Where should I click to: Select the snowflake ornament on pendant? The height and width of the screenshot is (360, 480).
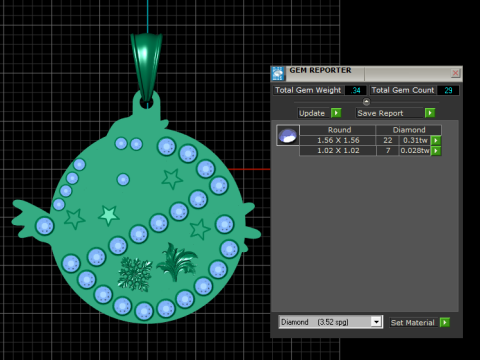(135, 274)
